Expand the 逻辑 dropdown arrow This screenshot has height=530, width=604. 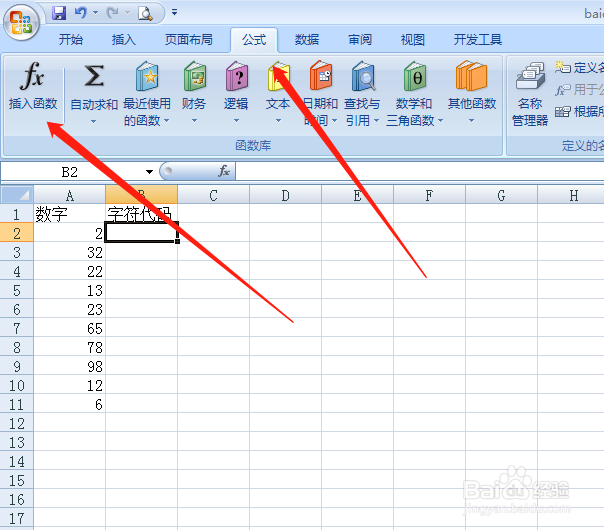236,121
